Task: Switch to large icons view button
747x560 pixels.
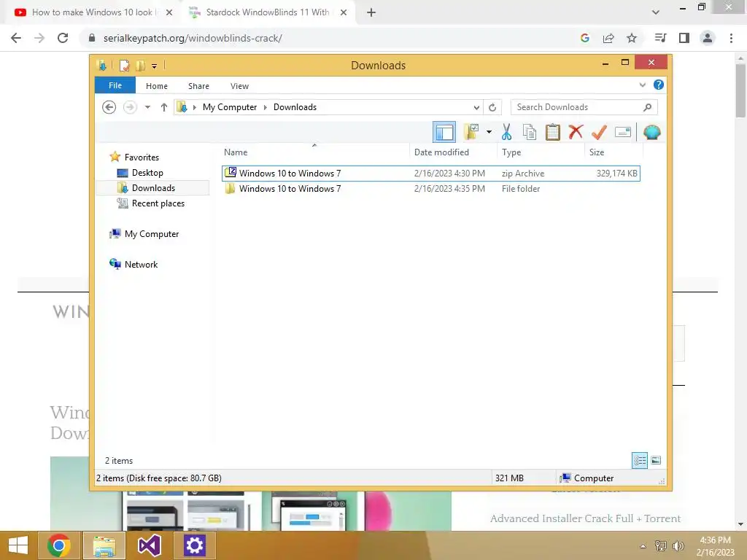Action: (x=656, y=460)
